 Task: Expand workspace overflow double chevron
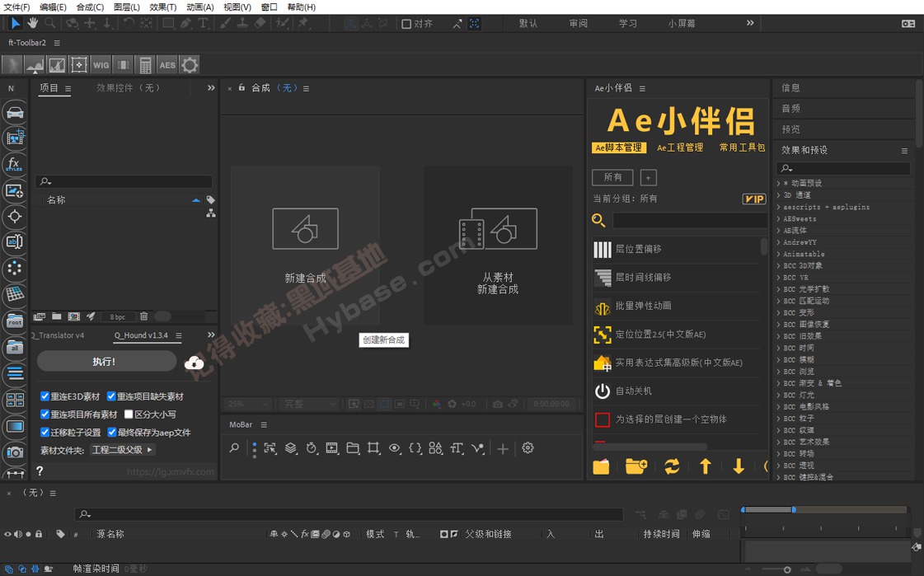point(750,23)
